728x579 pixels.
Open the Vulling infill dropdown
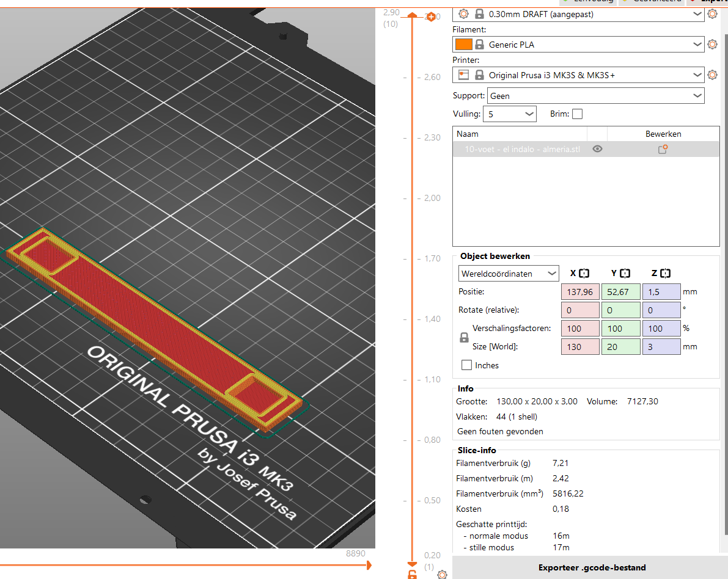510,114
